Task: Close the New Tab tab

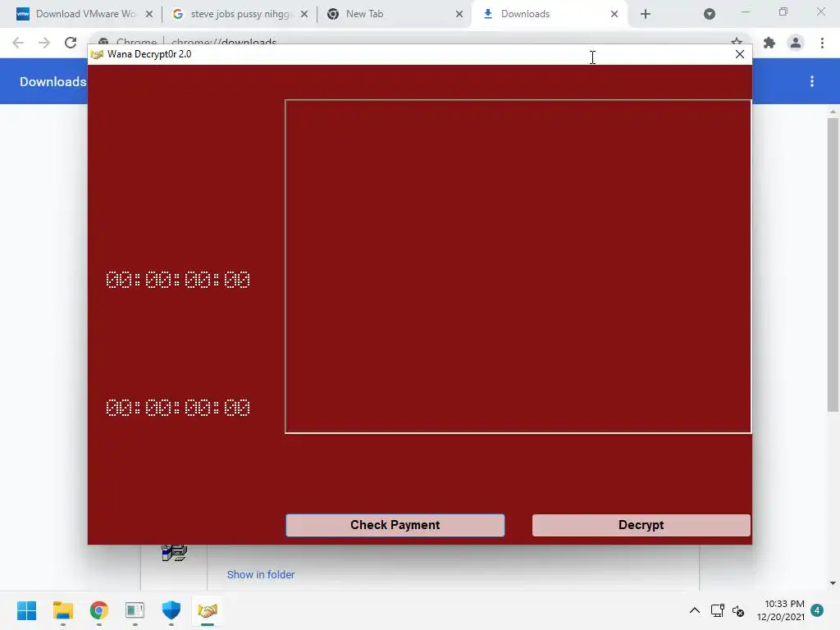Action: tap(459, 14)
